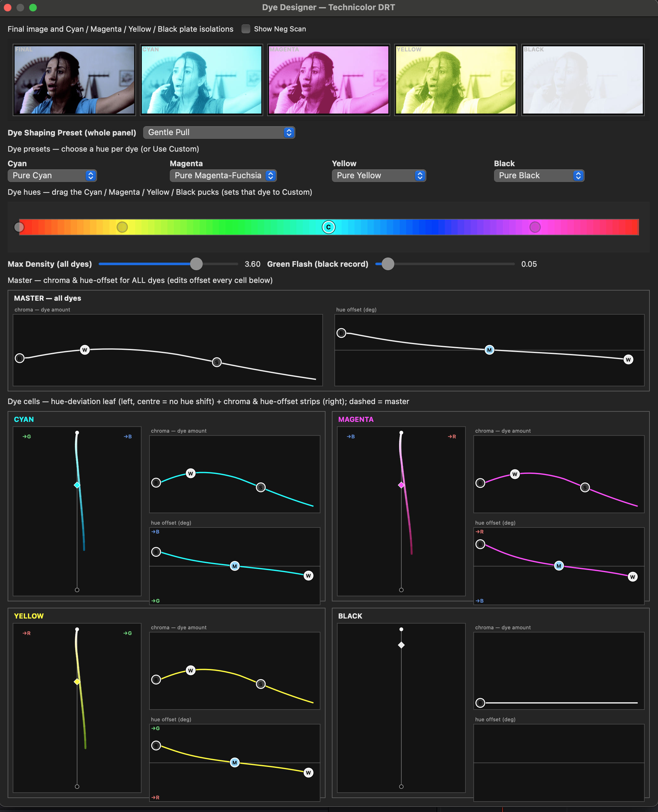Image resolution: width=658 pixels, height=812 pixels.
Task: Open the Yellow dye preset dropdown
Action: pos(379,175)
